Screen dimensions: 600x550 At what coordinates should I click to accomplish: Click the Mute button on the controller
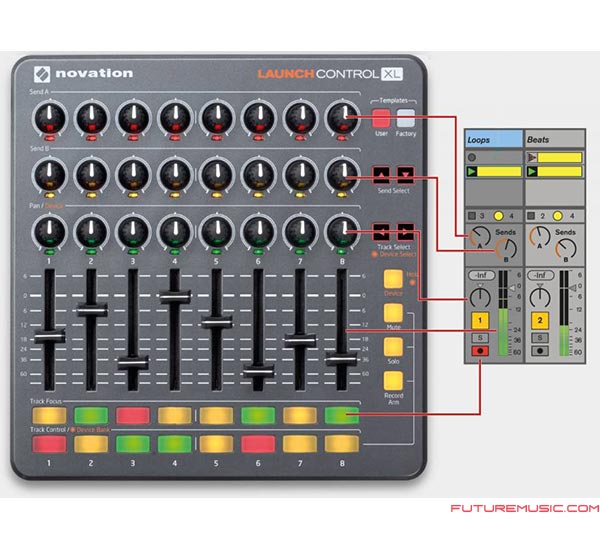pyautogui.click(x=393, y=313)
